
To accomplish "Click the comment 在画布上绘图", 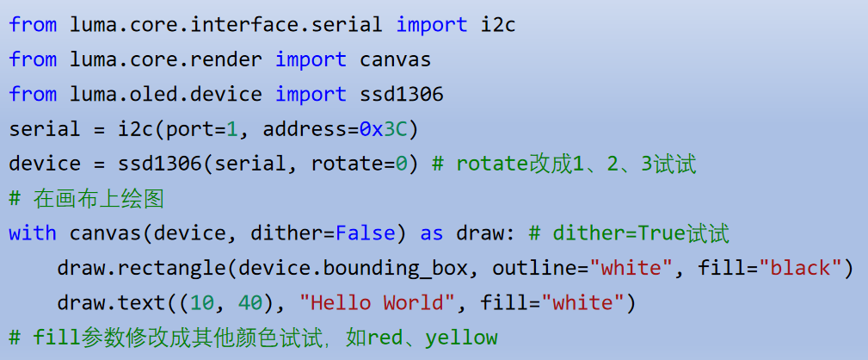I will pyautogui.click(x=86, y=199).
